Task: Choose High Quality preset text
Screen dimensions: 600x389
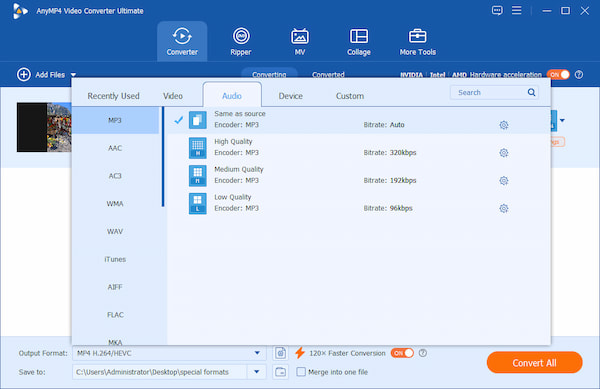Action: 233,142
